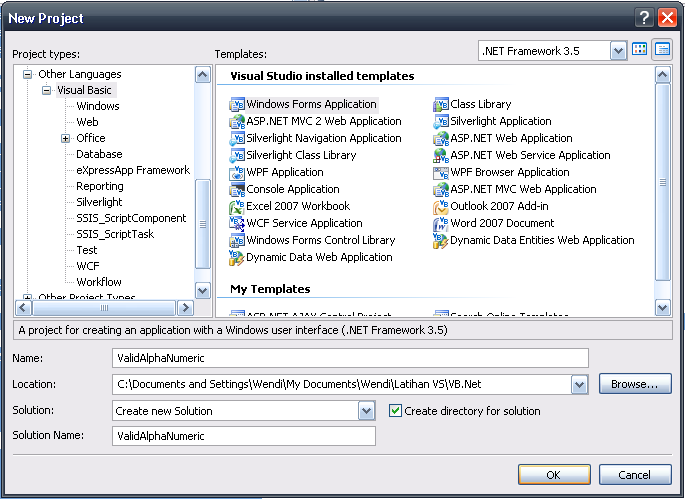Click the Visual Basic tree label
Screen dimensions: 685x499
point(84,90)
